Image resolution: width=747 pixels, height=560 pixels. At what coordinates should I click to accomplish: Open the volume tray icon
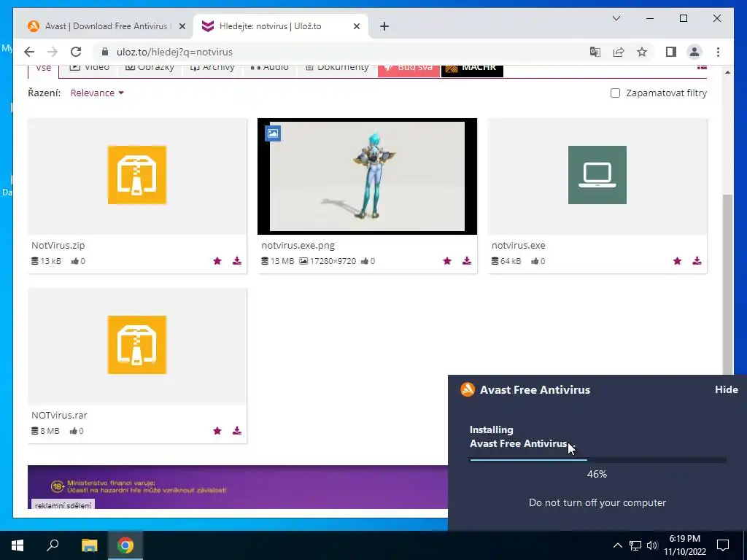pos(652,545)
